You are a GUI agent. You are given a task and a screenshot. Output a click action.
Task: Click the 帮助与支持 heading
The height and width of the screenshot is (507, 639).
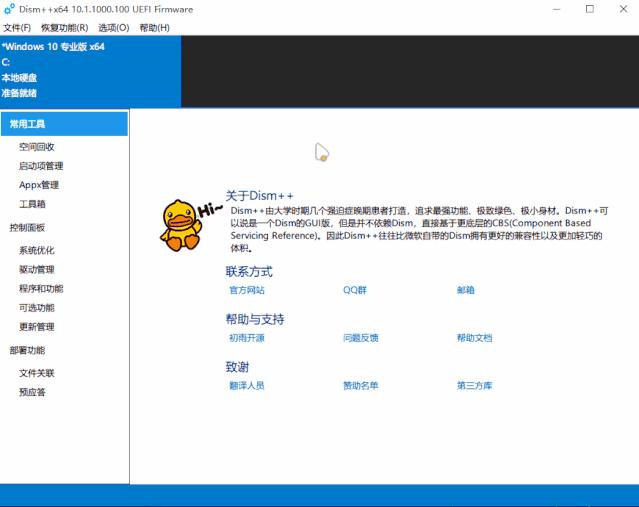click(x=255, y=319)
